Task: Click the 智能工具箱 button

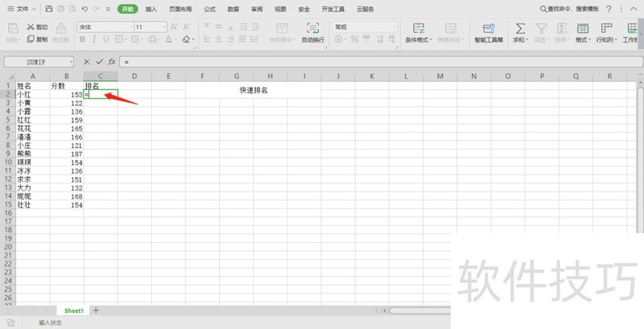Action: (x=489, y=33)
